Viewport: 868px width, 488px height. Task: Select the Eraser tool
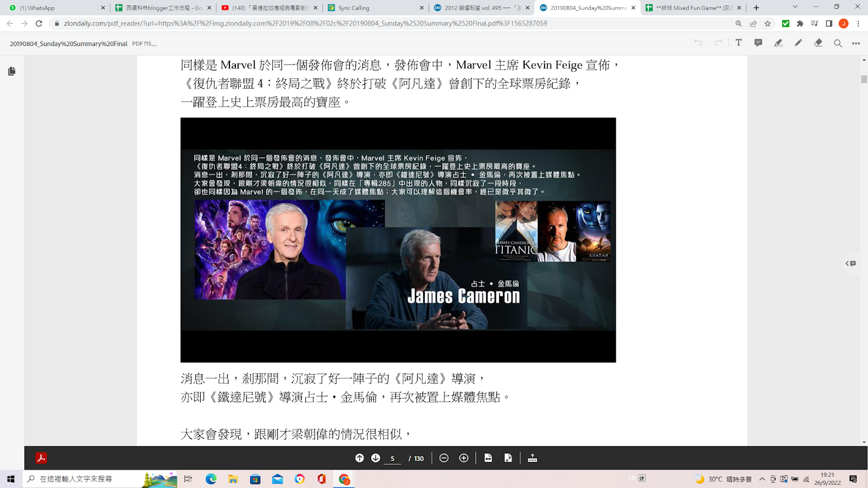pyautogui.click(x=818, y=43)
